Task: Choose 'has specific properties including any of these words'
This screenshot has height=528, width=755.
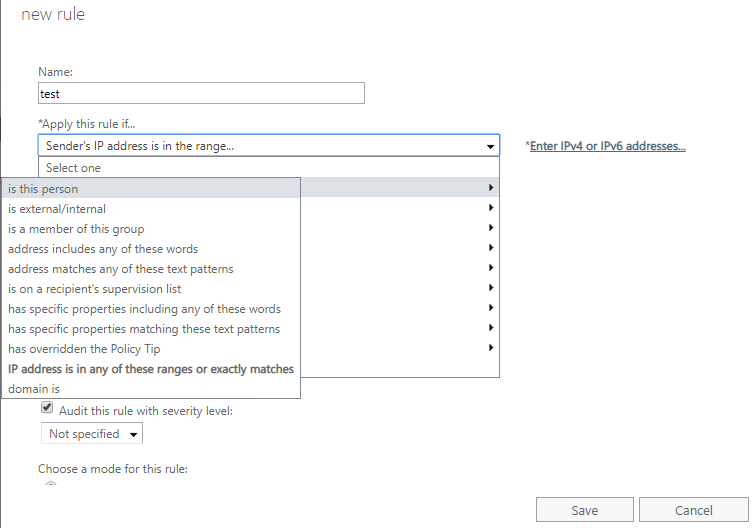Action: [144, 309]
